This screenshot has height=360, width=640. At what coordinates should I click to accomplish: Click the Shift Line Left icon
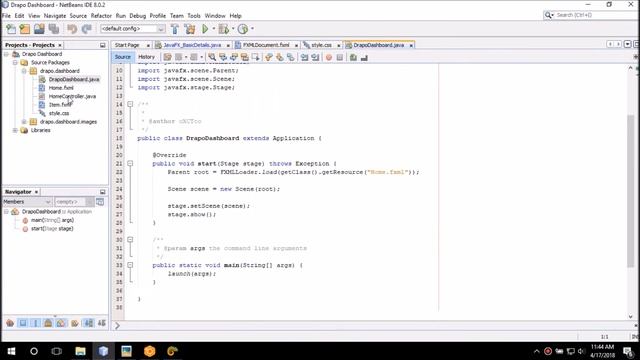pyautogui.click(x=304, y=58)
